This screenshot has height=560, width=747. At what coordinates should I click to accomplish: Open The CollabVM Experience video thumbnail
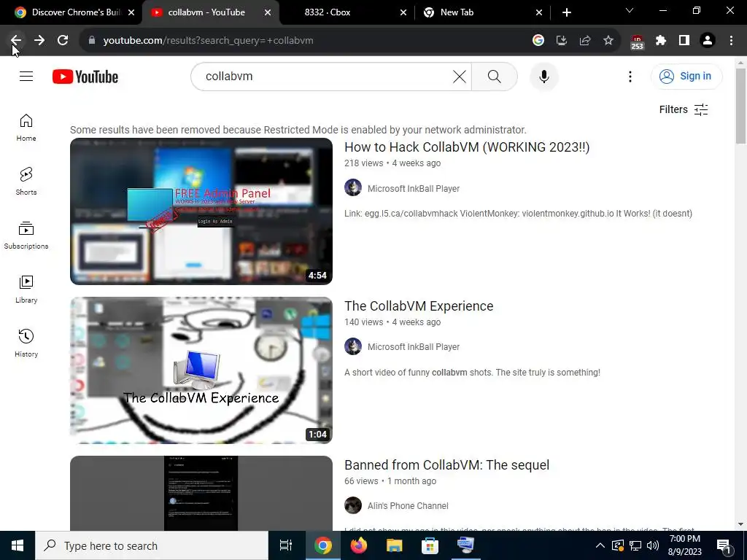[x=201, y=370]
